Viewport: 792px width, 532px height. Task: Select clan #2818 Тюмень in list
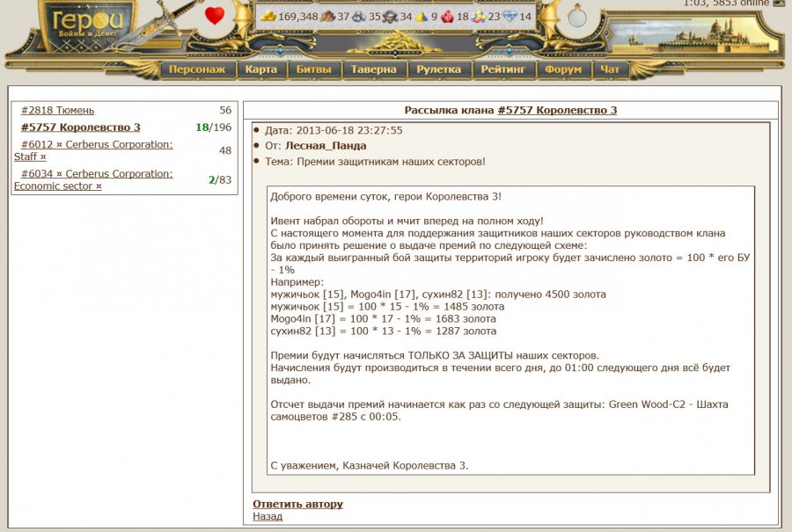click(57, 111)
